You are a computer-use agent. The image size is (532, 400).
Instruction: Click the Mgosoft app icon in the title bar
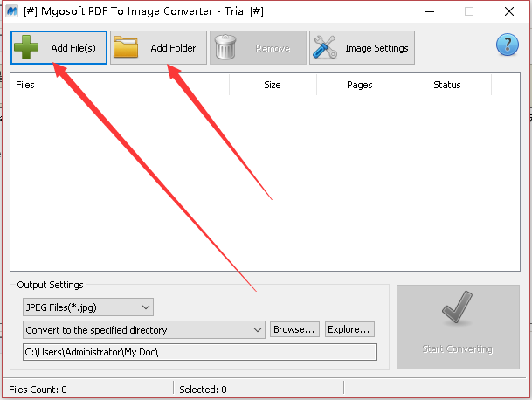click(12, 11)
